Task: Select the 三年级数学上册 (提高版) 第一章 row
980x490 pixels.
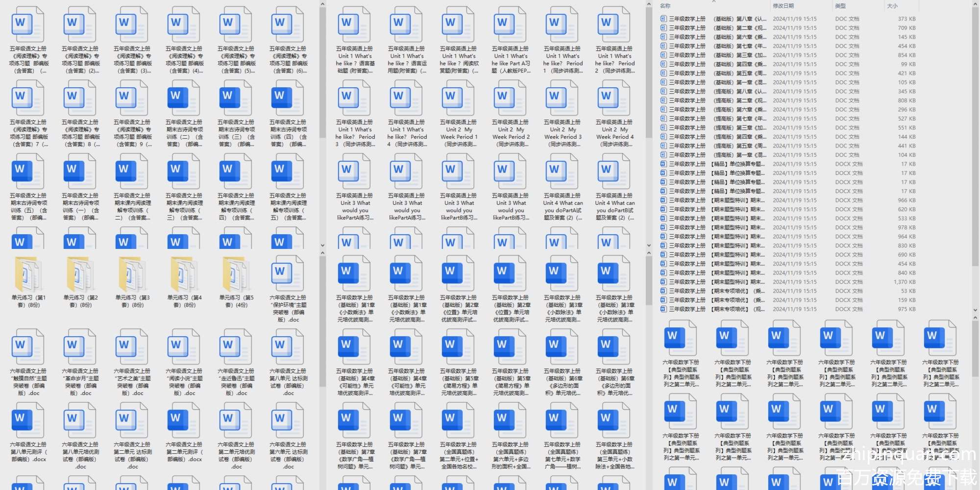Action: tap(788, 155)
